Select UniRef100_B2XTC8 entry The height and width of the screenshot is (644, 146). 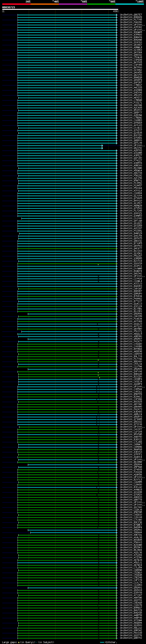(x=131, y=261)
